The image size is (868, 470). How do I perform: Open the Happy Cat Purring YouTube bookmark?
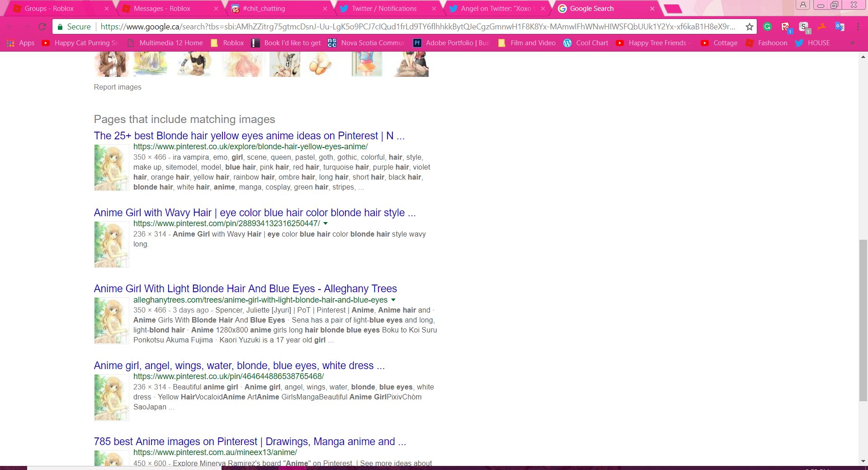point(80,43)
